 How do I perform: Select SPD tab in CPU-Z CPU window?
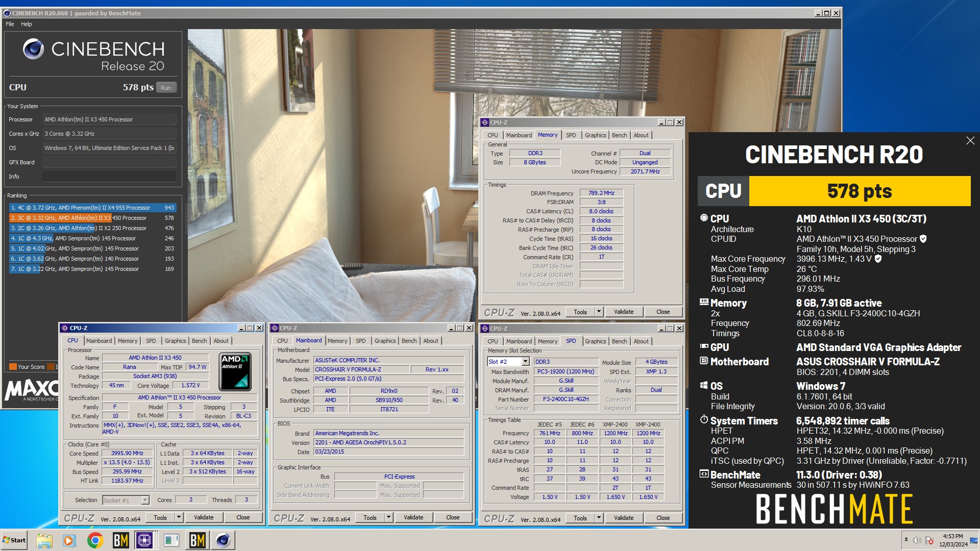point(151,341)
